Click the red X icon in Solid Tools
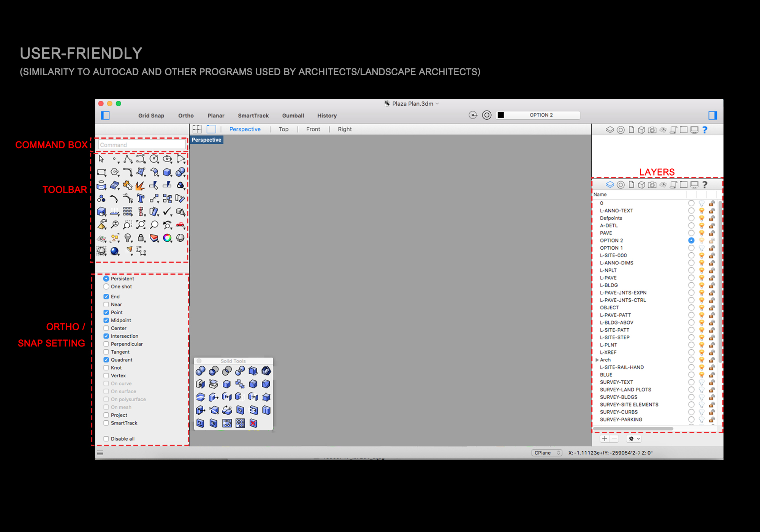The height and width of the screenshot is (532, 760). (253, 423)
